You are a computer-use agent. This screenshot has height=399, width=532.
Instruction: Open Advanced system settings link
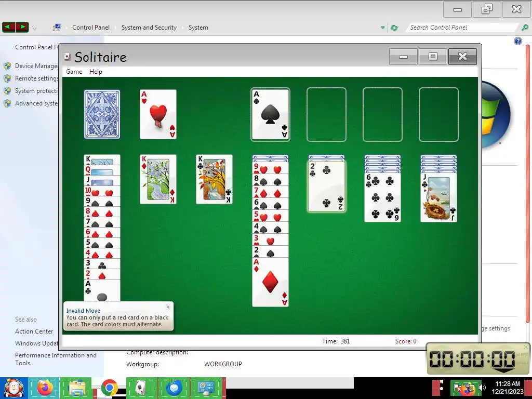[x=37, y=103]
